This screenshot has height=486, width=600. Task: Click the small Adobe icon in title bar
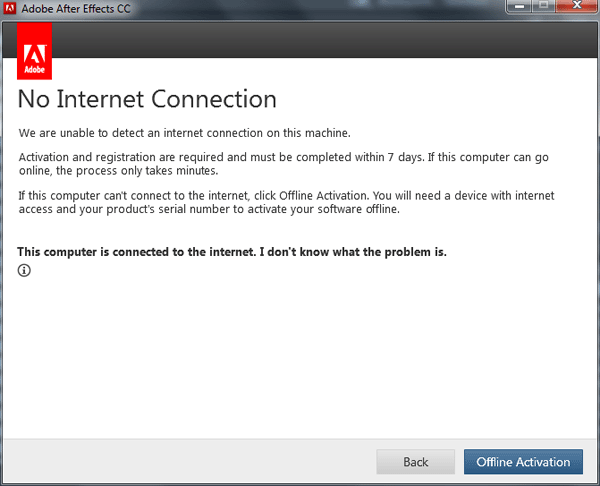[10, 8]
